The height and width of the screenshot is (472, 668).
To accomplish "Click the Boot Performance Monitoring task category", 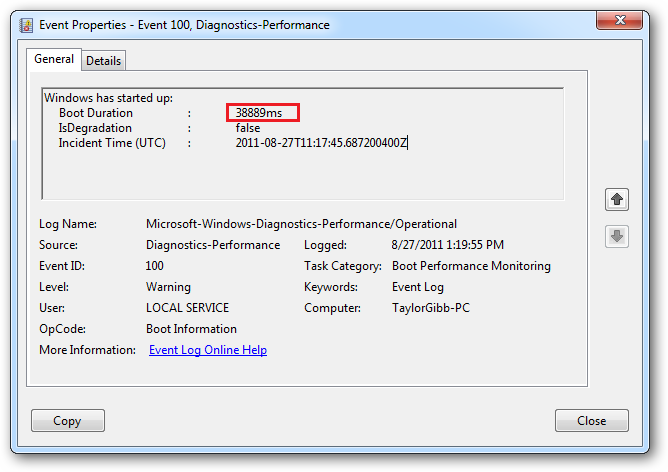I will pos(471,266).
